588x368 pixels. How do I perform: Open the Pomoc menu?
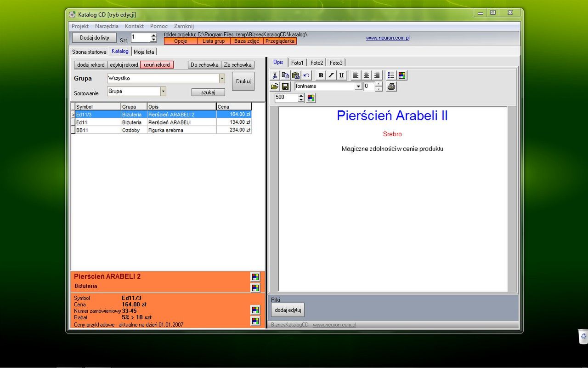tap(159, 26)
